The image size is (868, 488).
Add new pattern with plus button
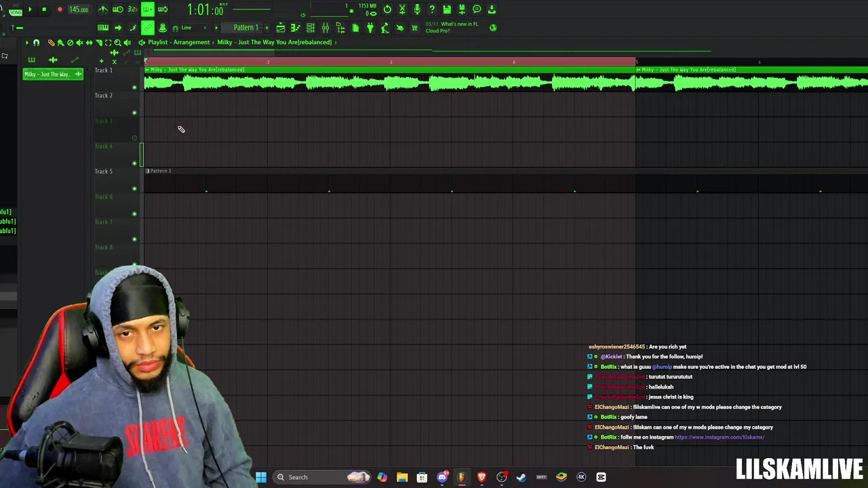[267, 28]
